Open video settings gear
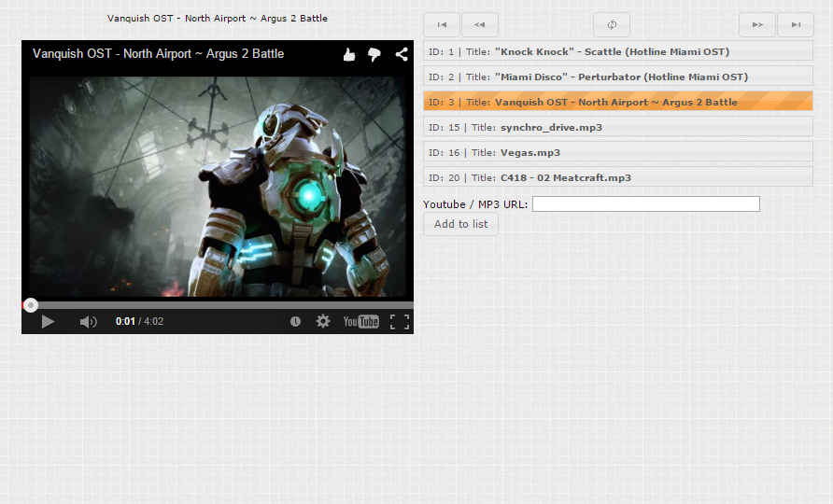 pyautogui.click(x=323, y=321)
